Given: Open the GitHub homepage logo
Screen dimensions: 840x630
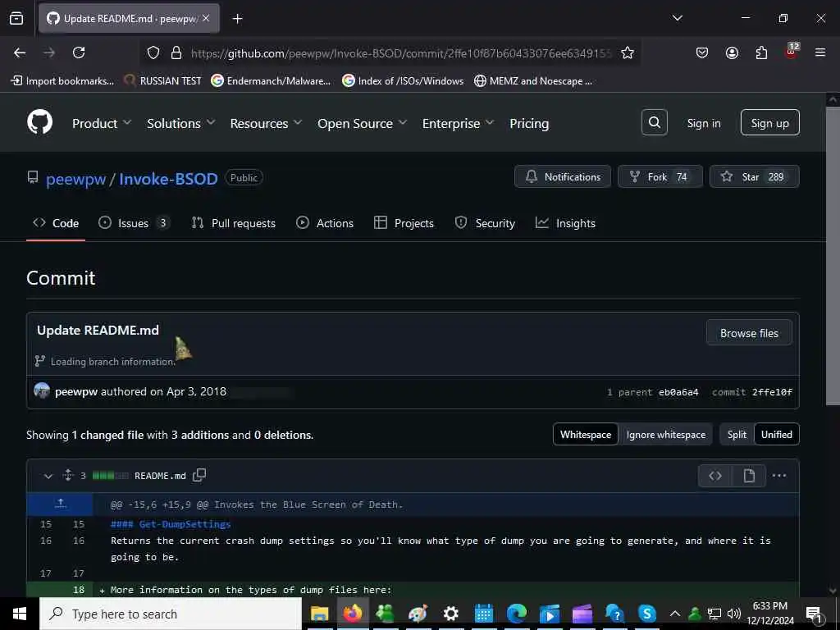Looking at the screenshot, I should coord(39,122).
